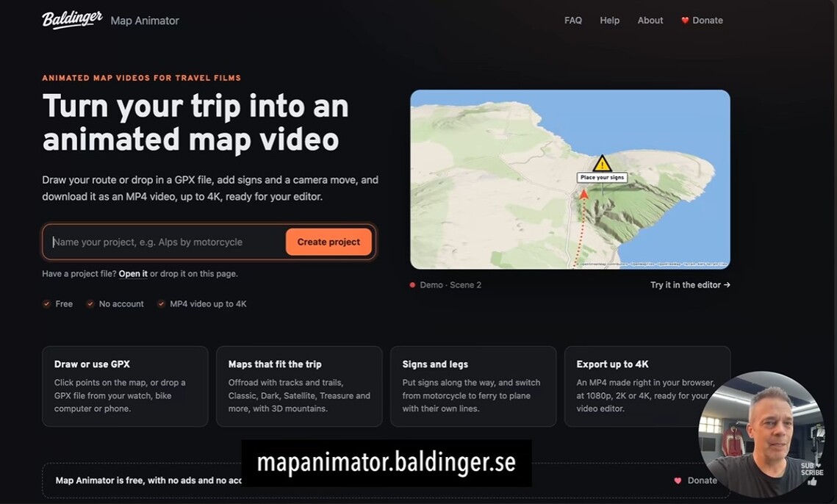Viewport: 837px width, 504px height.
Task: Click the demo map preview
Action: (x=570, y=179)
